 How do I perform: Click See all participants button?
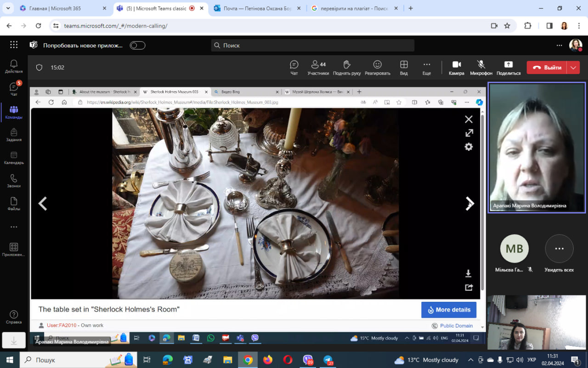[x=559, y=253]
